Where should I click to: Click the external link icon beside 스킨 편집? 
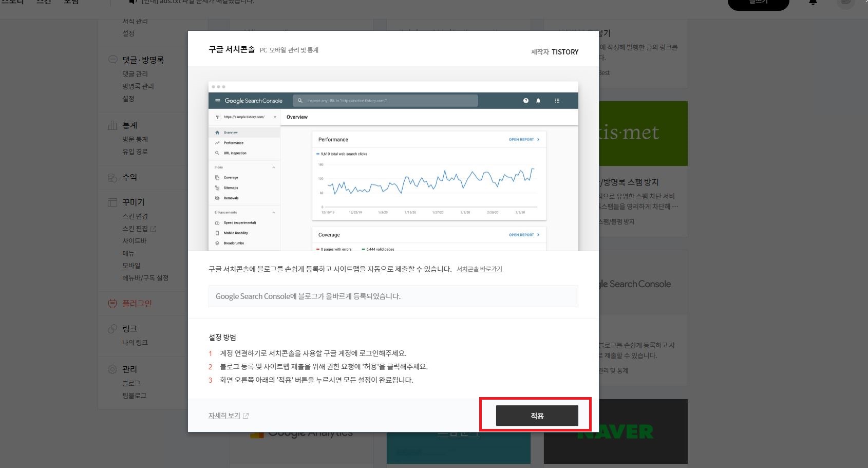[x=153, y=229]
